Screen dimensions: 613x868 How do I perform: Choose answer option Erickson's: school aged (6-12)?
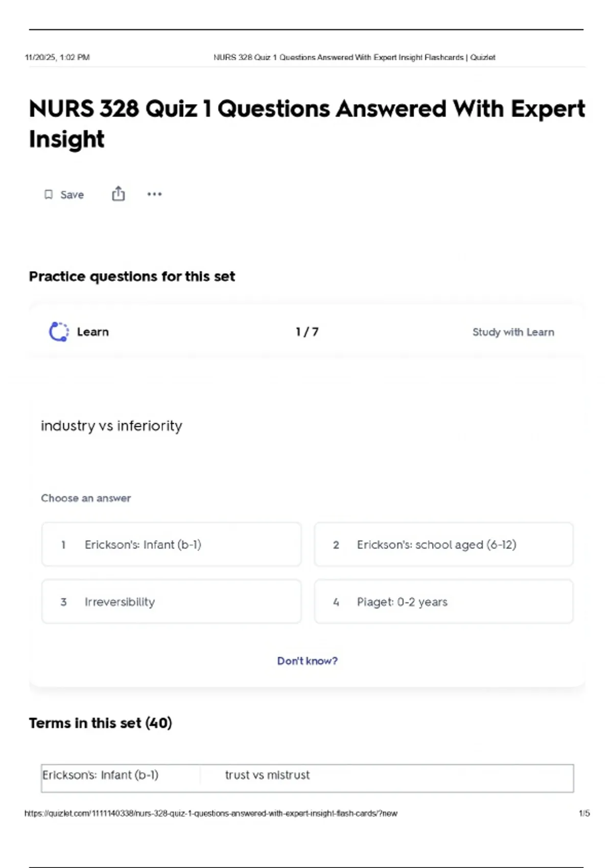[443, 545]
